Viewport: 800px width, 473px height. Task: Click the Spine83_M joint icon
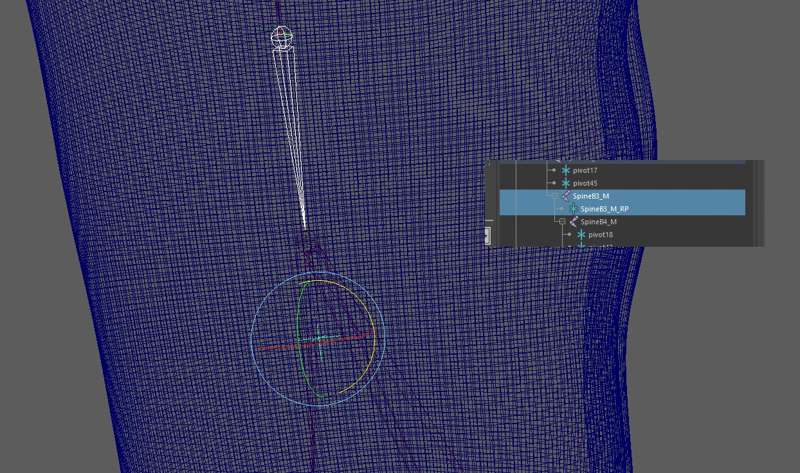pos(566,196)
